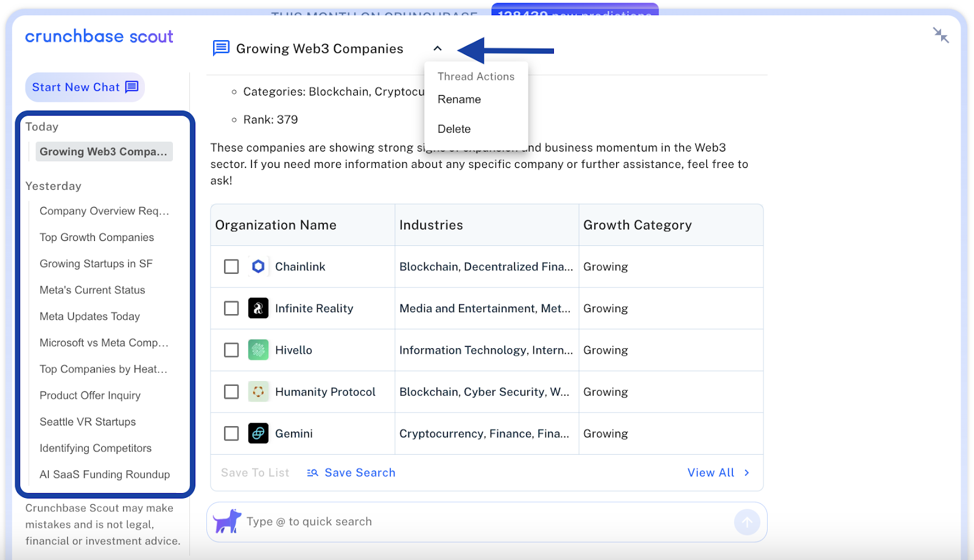The width and height of the screenshot is (974, 560).
Task: Open Microsoft vs Meta Comp... chat
Action: (x=104, y=343)
